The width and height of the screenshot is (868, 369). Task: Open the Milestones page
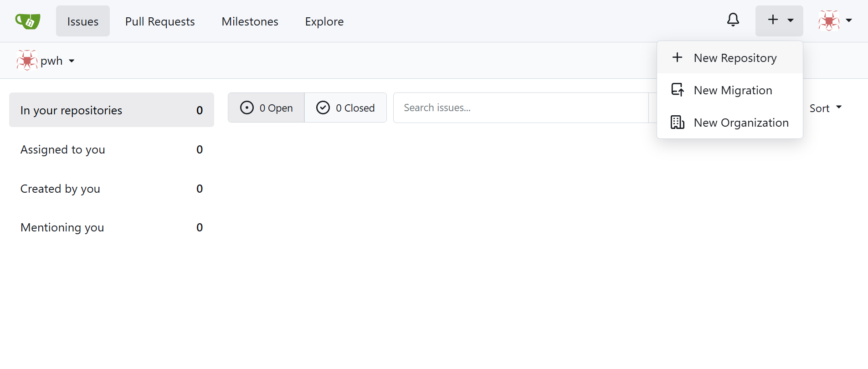250,21
